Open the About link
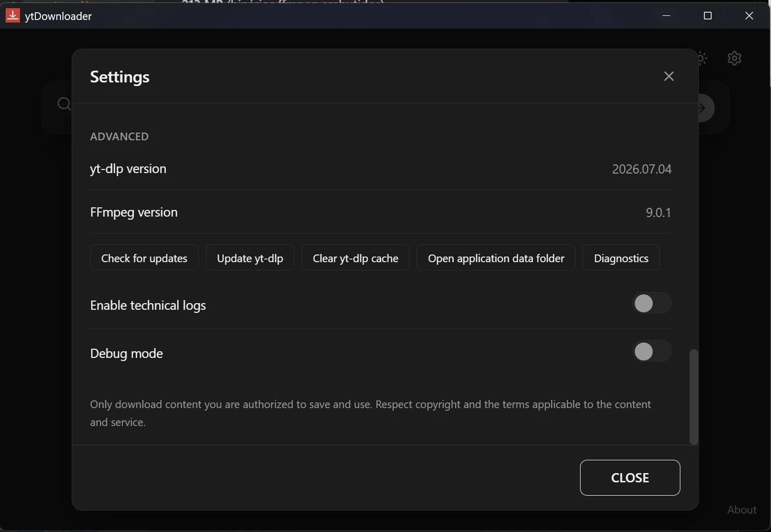 point(742,510)
